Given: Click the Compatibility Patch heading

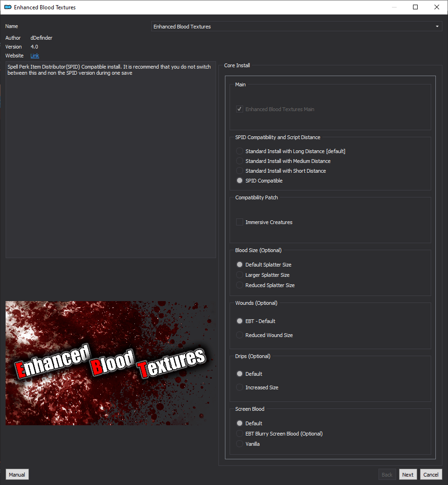Looking at the screenshot, I should tap(256, 197).
